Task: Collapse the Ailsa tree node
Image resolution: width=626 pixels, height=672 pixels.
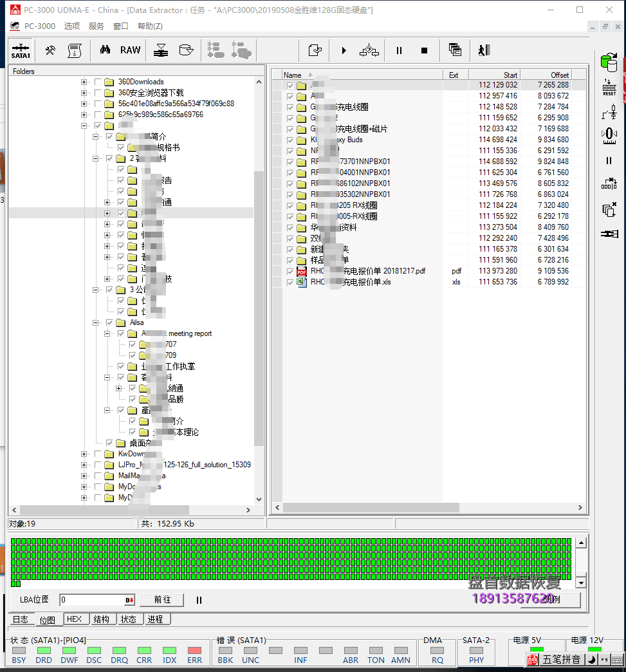Action: point(96,322)
